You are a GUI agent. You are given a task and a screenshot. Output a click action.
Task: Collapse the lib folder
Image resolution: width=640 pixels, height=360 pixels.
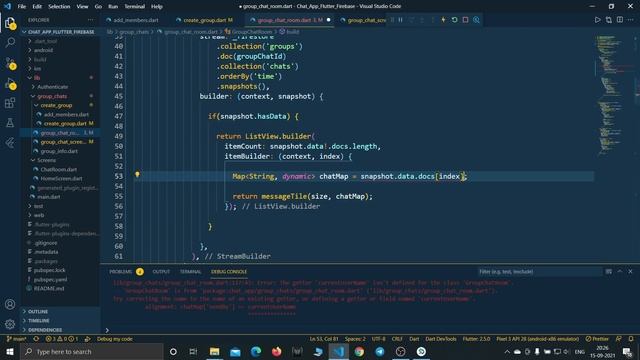tap(37, 78)
